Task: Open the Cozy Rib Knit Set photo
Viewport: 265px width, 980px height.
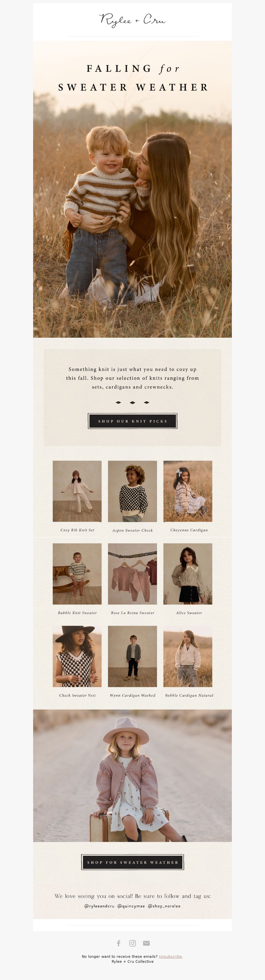Action: tap(77, 491)
